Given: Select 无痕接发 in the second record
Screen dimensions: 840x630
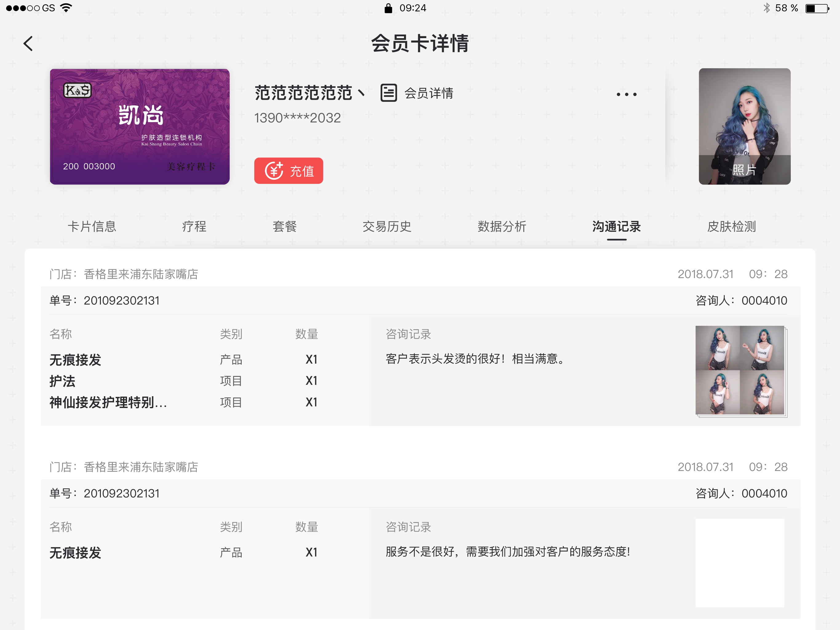Looking at the screenshot, I should [75, 552].
